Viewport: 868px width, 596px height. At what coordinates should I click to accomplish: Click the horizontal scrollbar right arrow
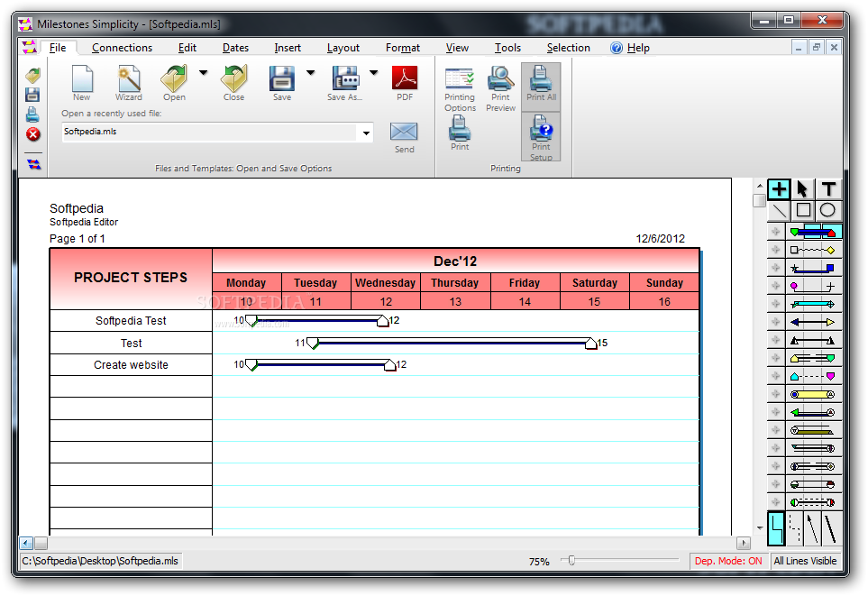[744, 543]
